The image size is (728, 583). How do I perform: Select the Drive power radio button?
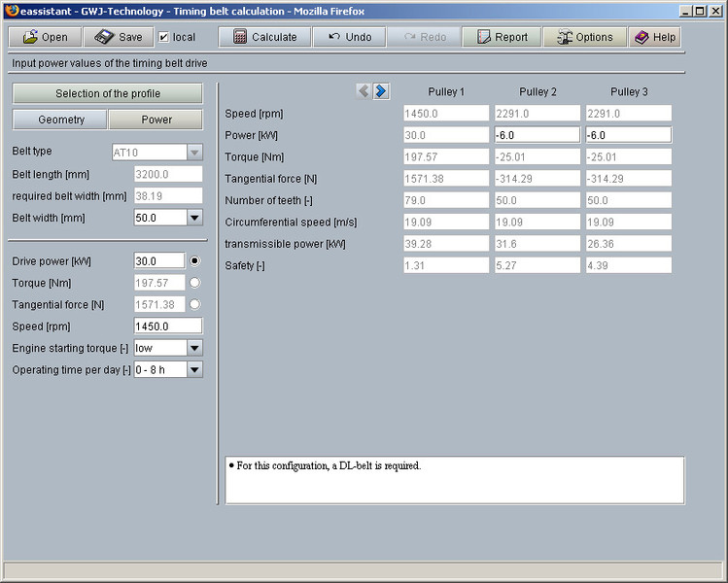pyautogui.click(x=195, y=261)
